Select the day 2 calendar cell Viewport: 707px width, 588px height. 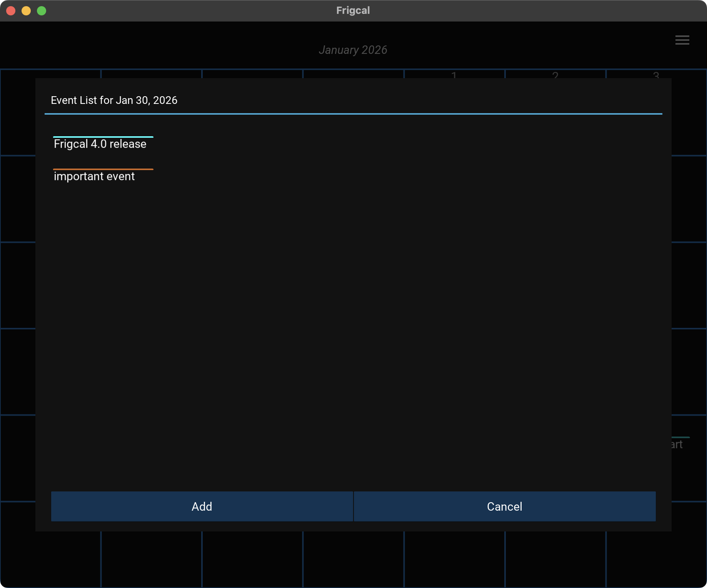tap(555, 74)
